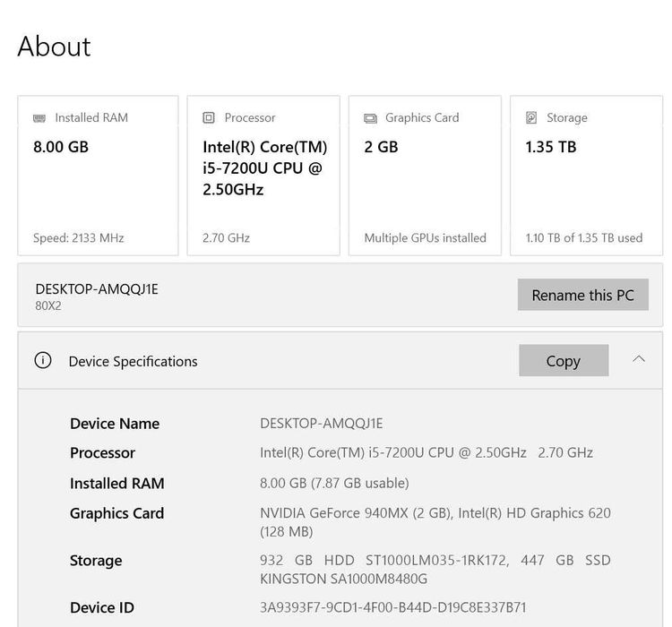Click the 8.00 GB (7.87 GB usable) text
The image size is (672, 627).
pyautogui.click(x=334, y=483)
